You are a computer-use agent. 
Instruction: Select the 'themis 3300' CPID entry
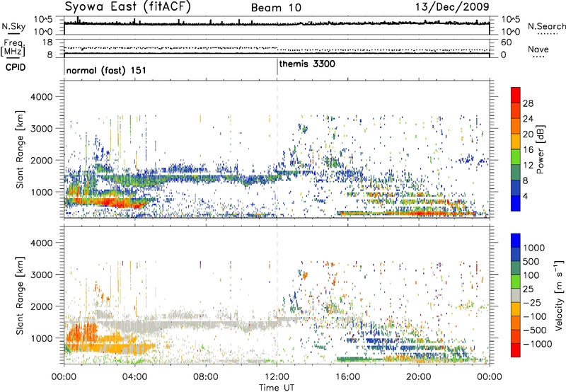307,64
